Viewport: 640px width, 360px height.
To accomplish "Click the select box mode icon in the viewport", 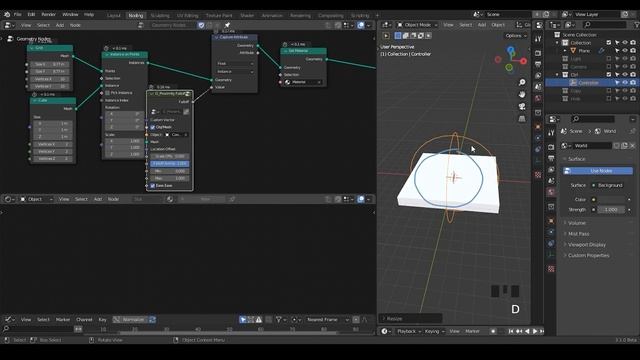I will click(x=398, y=36).
